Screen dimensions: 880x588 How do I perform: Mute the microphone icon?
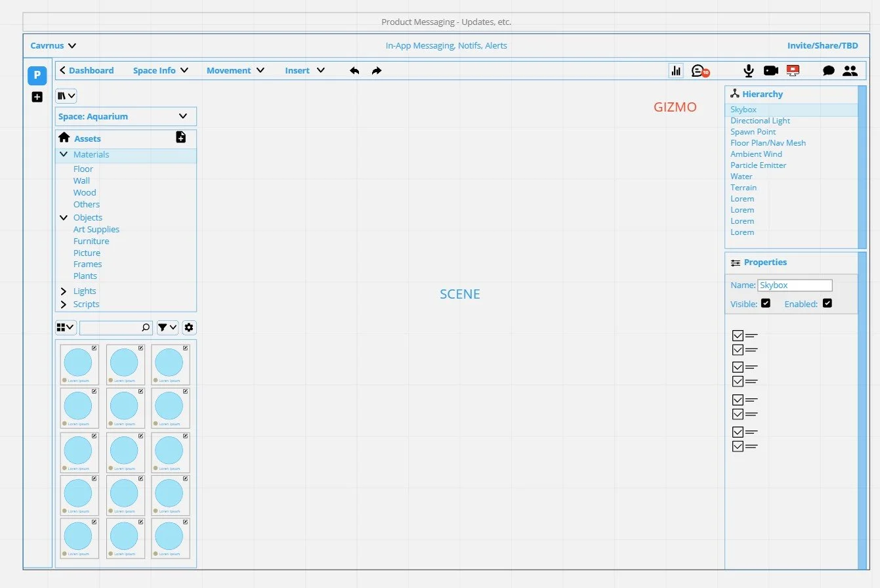[x=748, y=71]
